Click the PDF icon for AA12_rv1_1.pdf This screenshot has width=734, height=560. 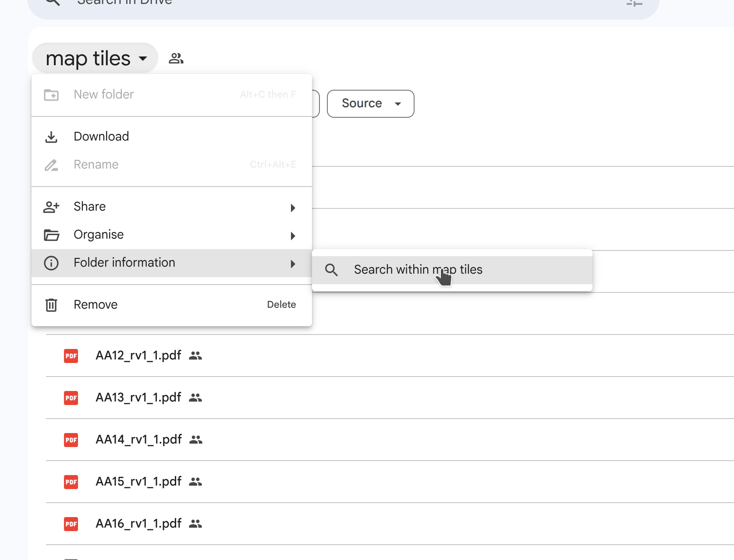(71, 356)
